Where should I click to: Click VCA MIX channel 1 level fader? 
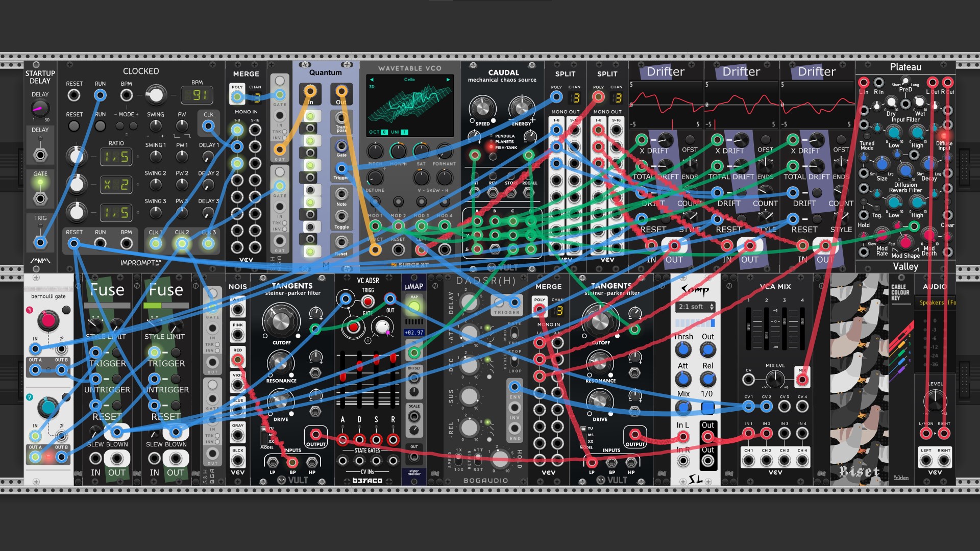[749, 328]
